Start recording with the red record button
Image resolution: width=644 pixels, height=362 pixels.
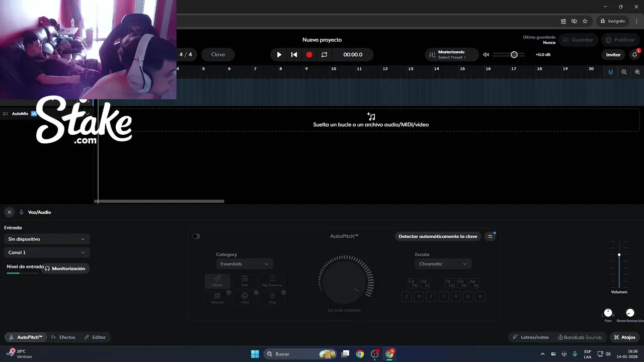pyautogui.click(x=309, y=55)
